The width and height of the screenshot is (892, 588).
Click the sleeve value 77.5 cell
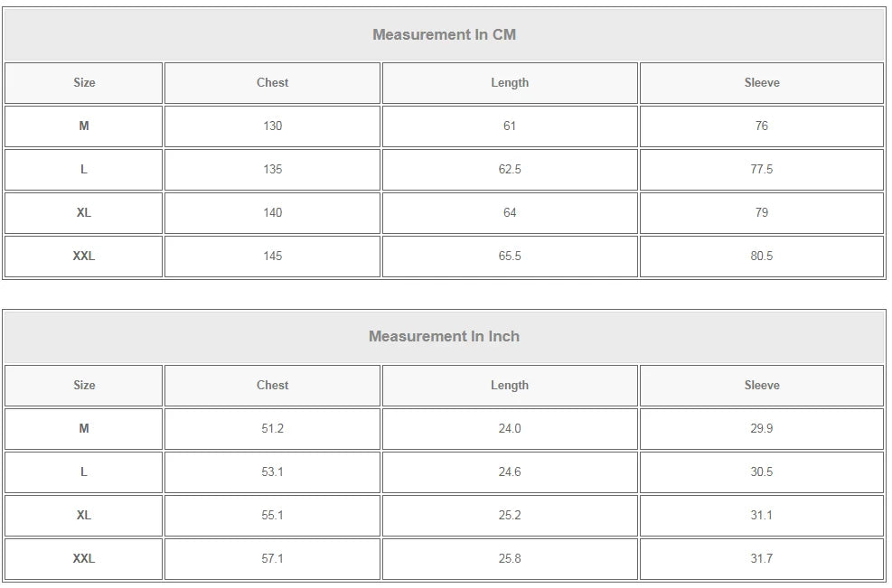[761, 169]
